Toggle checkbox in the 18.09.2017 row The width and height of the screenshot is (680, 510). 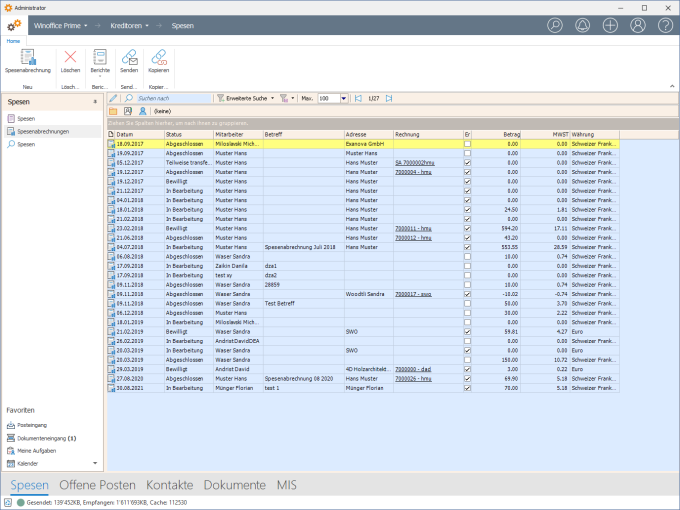coord(467,144)
